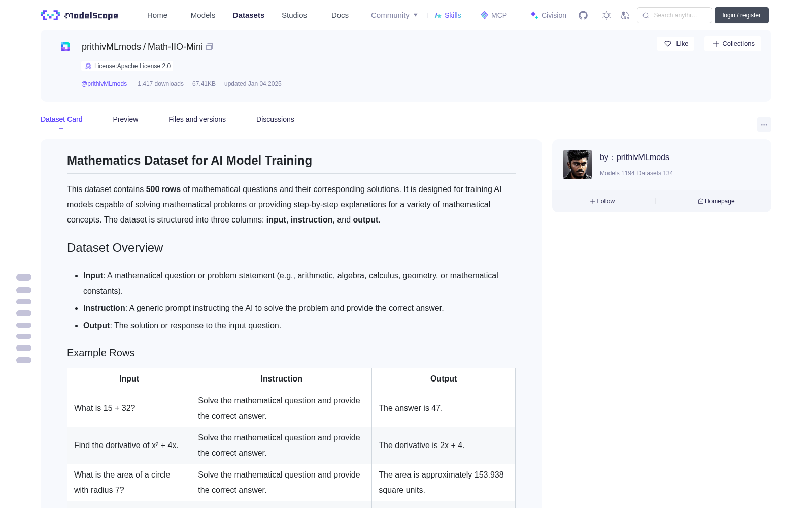
Task: Click the license badge icon
Action: 88,66
